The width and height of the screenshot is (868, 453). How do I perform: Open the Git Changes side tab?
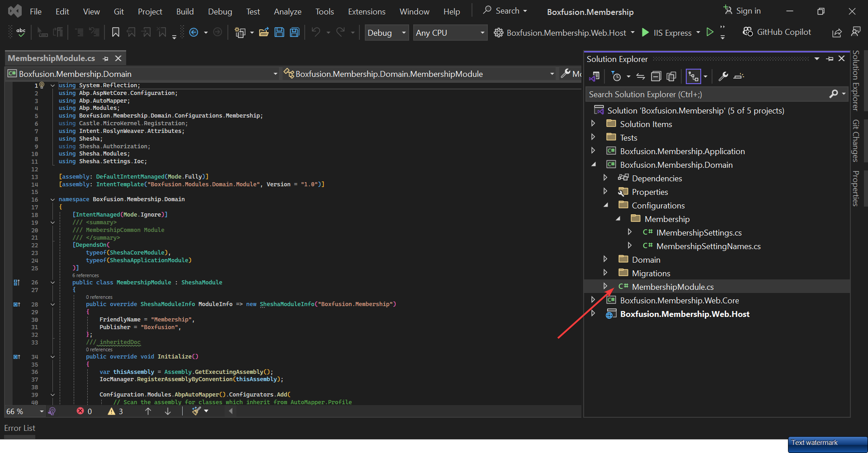(855, 141)
